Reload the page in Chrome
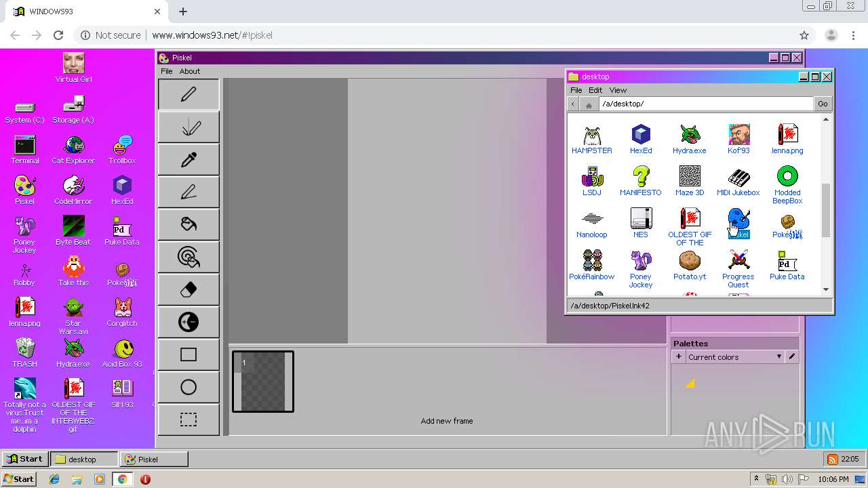The height and width of the screenshot is (488, 868). point(58,35)
